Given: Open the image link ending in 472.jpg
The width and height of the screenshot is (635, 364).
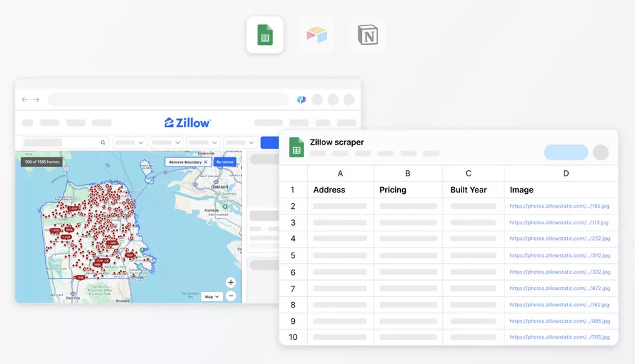Looking at the screenshot, I should (560, 289).
